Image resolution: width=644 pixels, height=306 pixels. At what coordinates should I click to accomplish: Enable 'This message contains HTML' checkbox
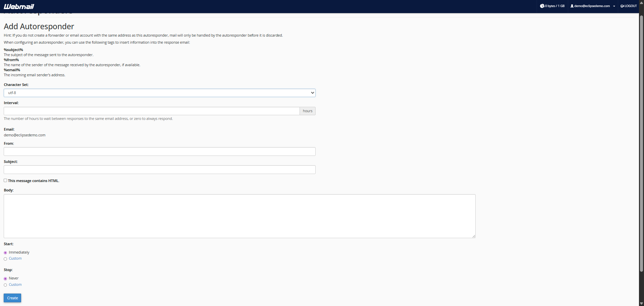click(x=5, y=180)
